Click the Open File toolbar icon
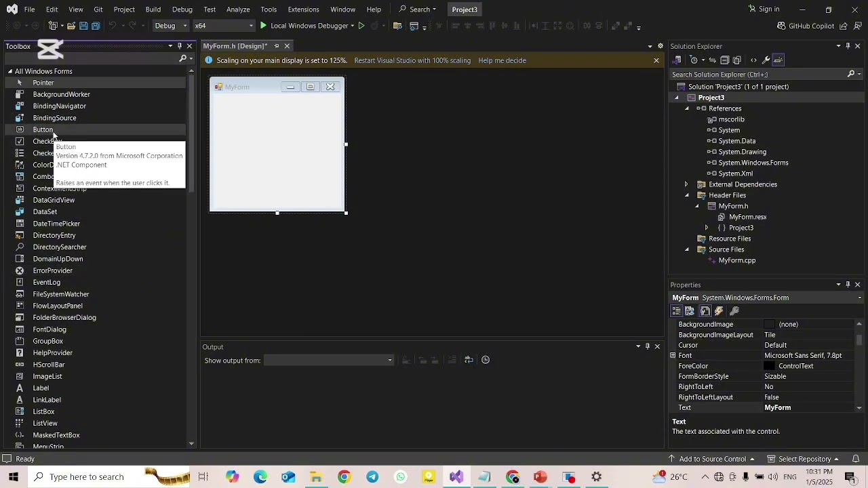 tap(71, 26)
